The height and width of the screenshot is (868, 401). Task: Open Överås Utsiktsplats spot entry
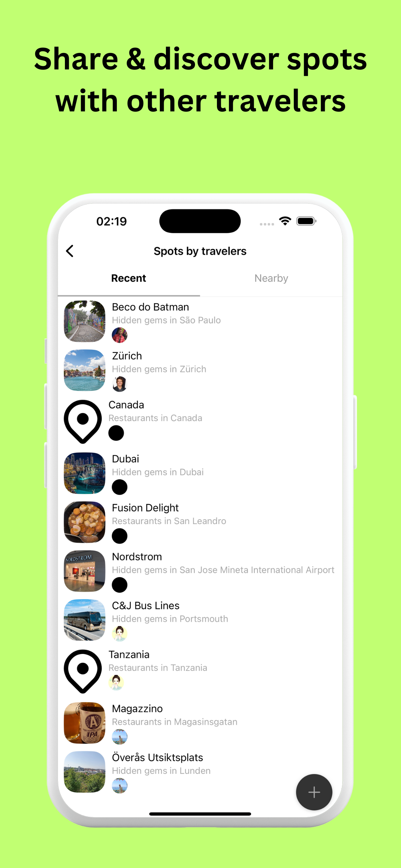200,772
